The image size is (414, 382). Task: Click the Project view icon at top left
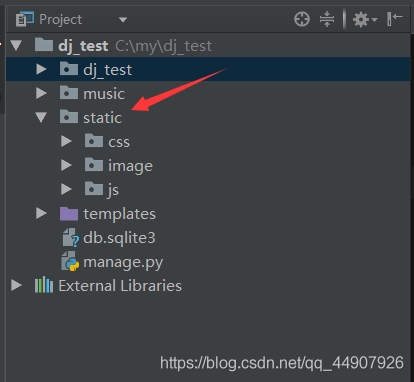25,19
